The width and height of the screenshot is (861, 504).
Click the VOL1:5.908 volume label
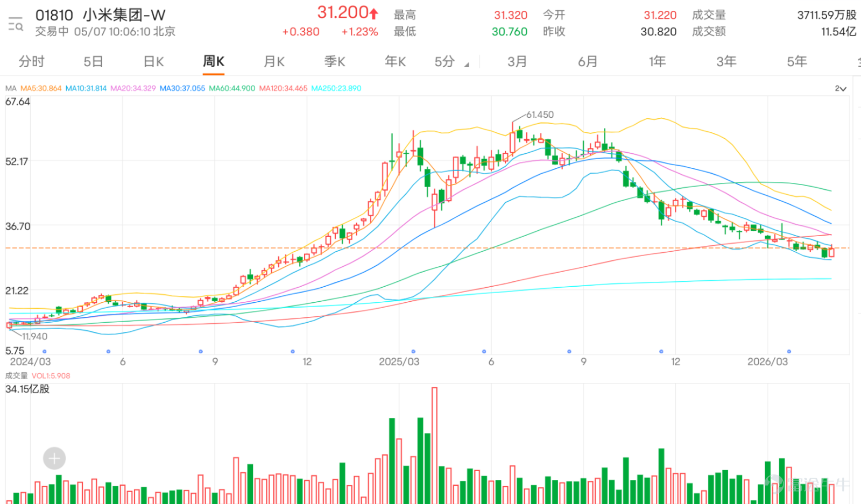click(x=51, y=376)
